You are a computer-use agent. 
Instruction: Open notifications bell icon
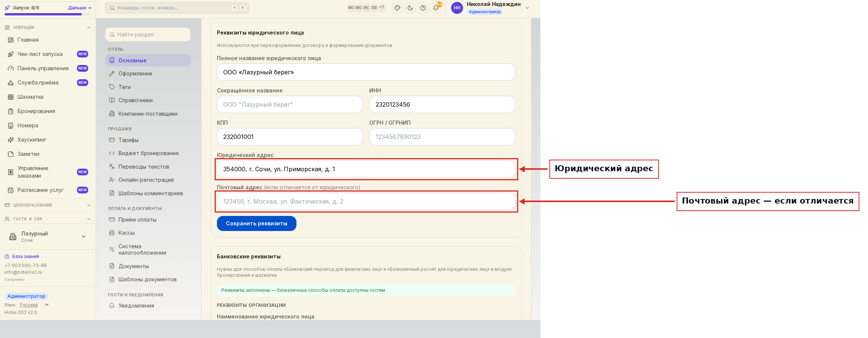[x=436, y=8]
